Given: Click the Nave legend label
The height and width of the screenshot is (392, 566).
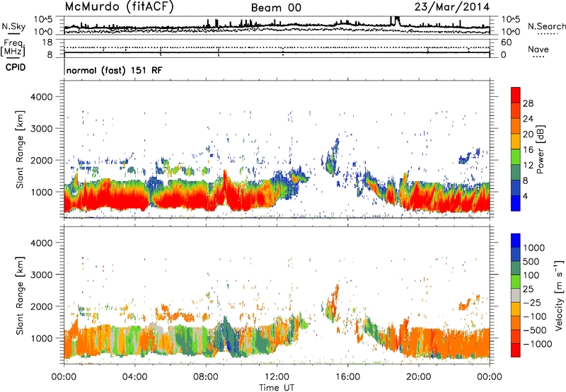Looking at the screenshot, I should coord(538,49).
